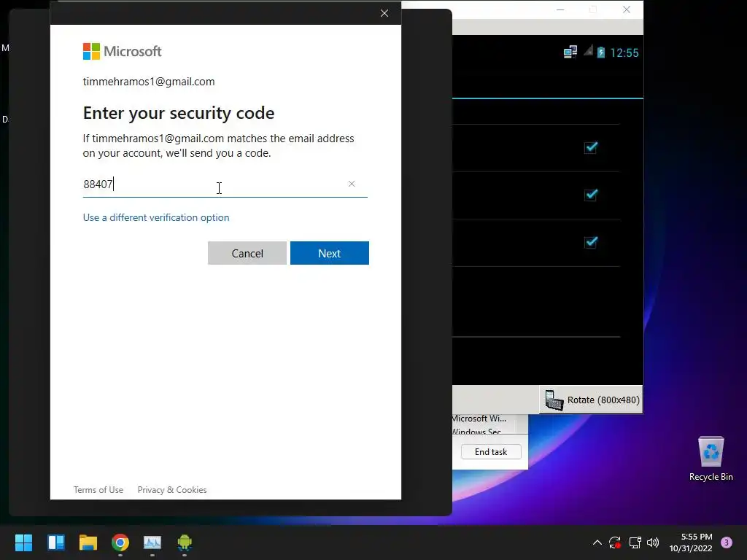The width and height of the screenshot is (747, 560).
Task: Click the Next button in Microsoft dialog
Action: [x=329, y=253]
